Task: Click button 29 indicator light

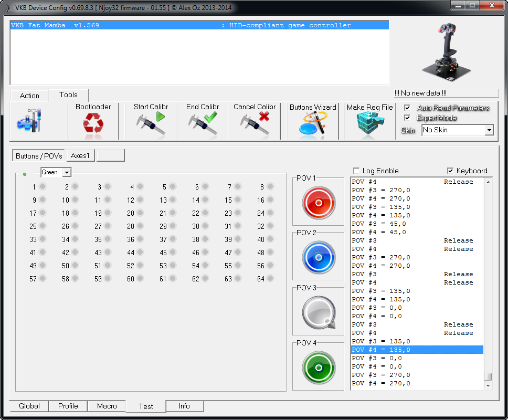Action: pyautogui.click(x=173, y=226)
